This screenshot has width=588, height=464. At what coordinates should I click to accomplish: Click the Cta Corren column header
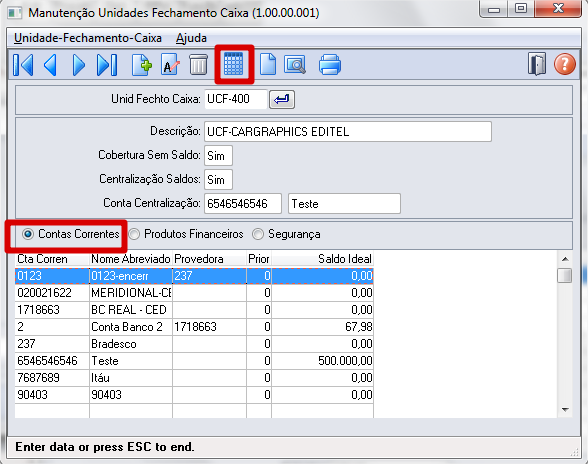[x=52, y=259]
